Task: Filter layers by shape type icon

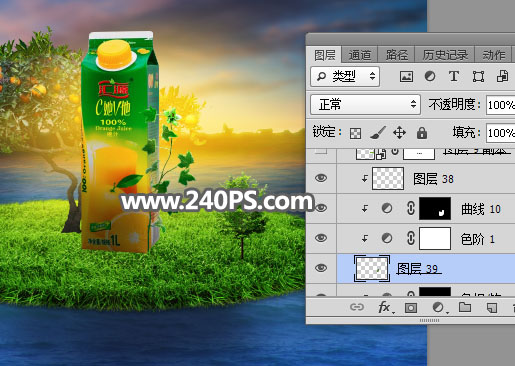Action: click(478, 76)
